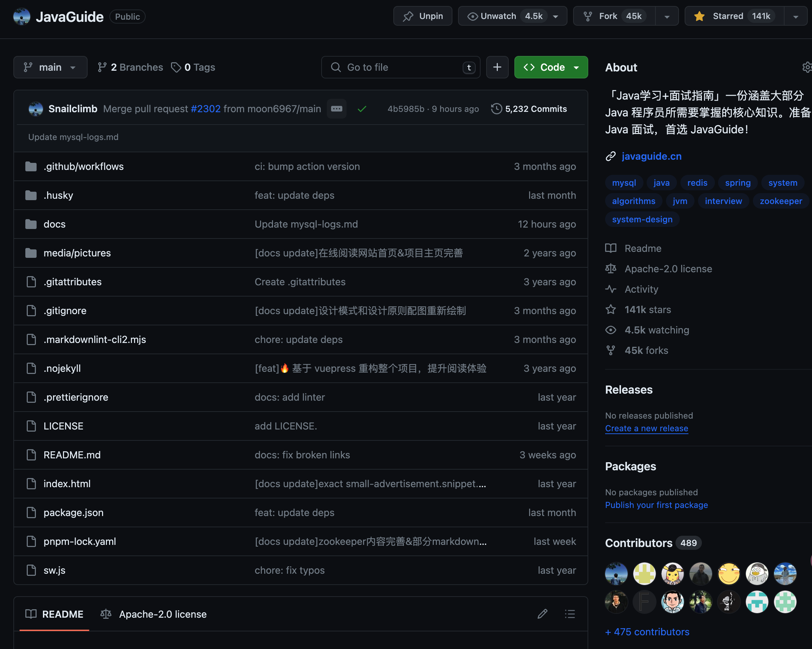
Task: Unstar the JavaGuide repository
Action: (x=733, y=16)
